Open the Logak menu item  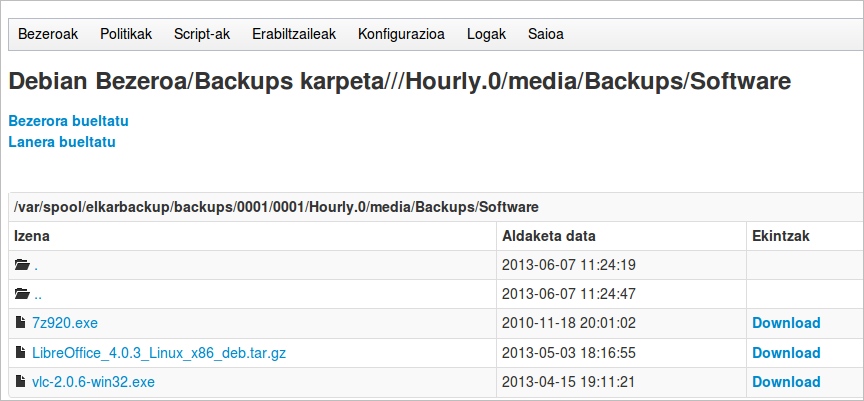[486, 34]
